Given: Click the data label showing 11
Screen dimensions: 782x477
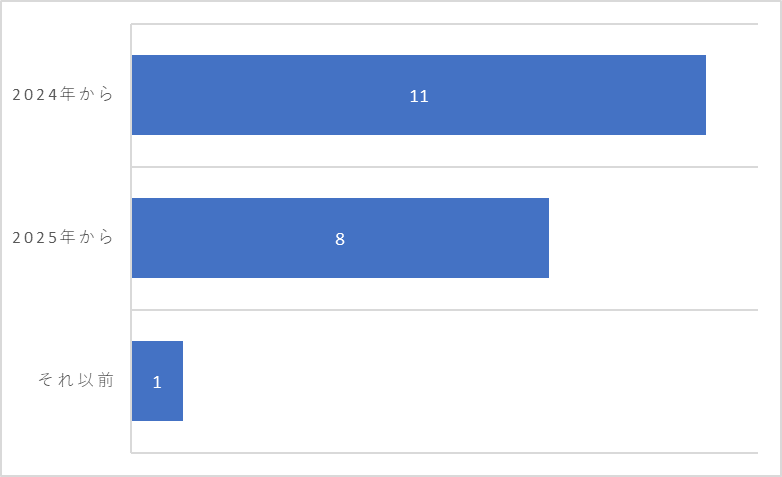Looking at the screenshot, I should tap(419, 96).
